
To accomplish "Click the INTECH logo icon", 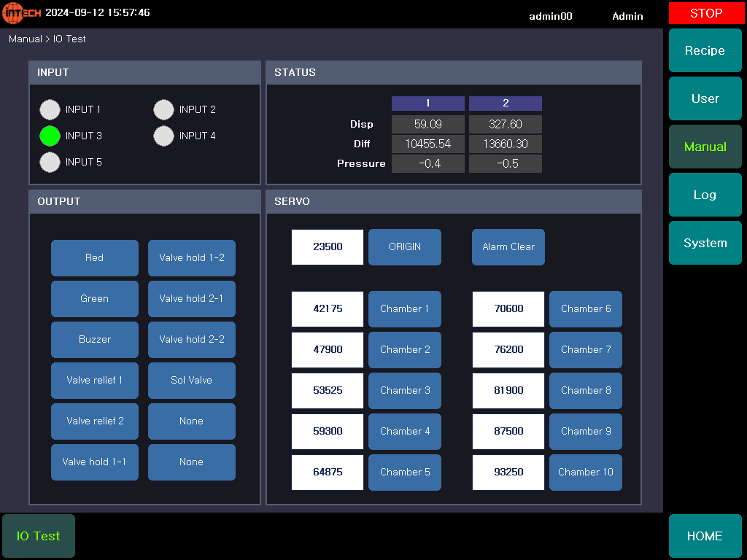I will tap(21, 13).
